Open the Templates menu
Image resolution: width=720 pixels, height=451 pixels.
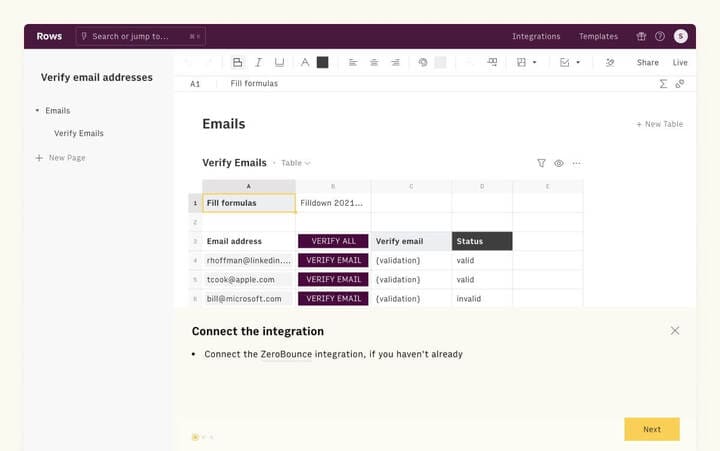(x=598, y=36)
